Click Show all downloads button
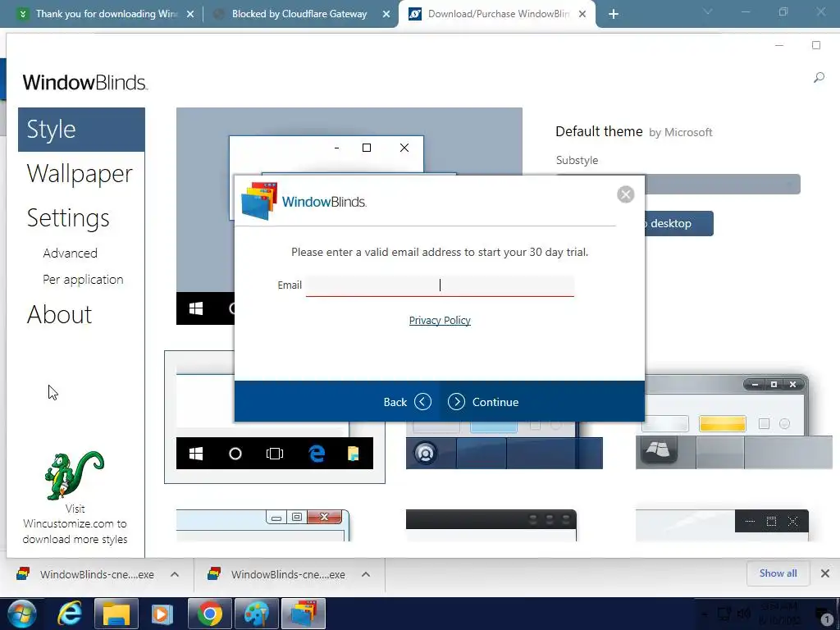The height and width of the screenshot is (630, 840). 778,573
